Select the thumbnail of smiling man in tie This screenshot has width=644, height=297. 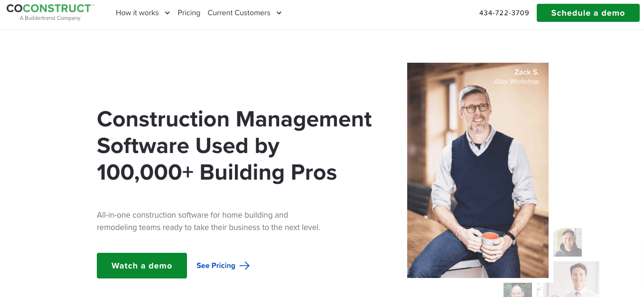(x=576, y=279)
